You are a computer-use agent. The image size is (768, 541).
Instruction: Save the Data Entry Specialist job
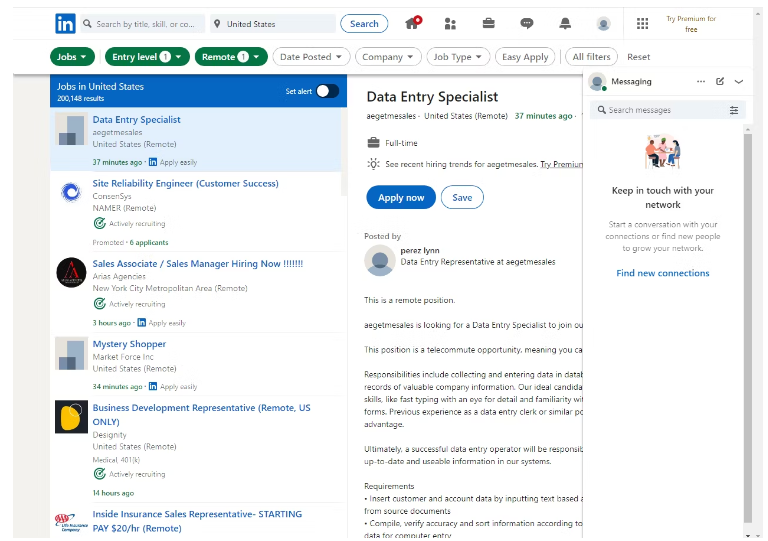pyautogui.click(x=462, y=197)
